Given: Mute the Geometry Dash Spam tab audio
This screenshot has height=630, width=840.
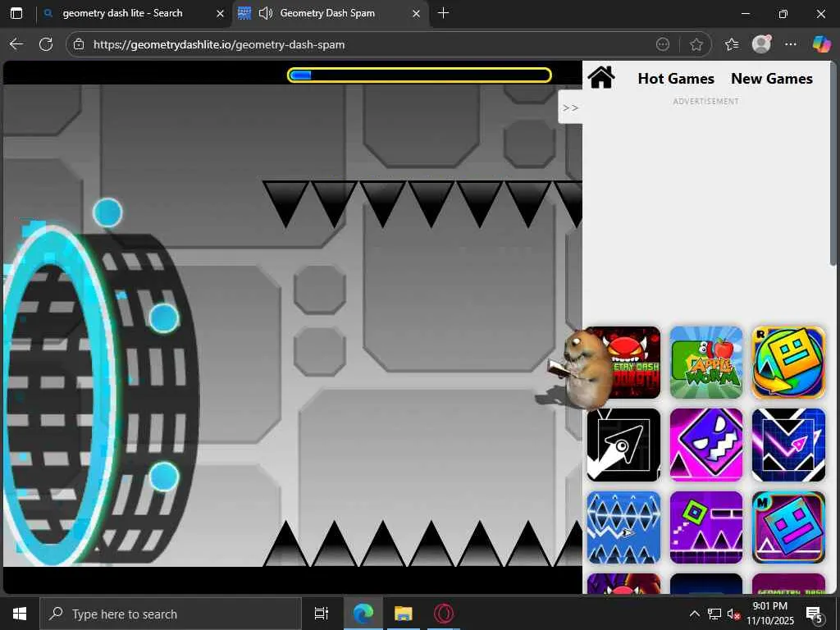Looking at the screenshot, I should click(x=265, y=13).
